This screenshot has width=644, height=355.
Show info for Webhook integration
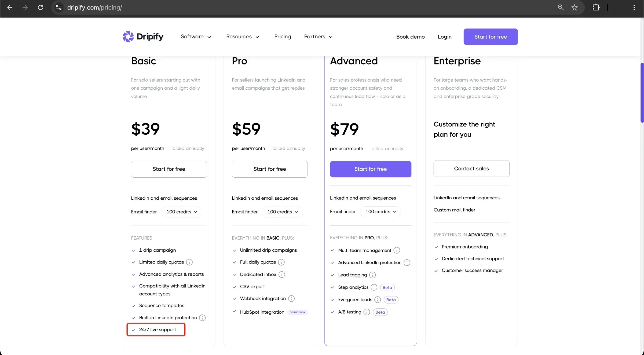click(x=291, y=299)
